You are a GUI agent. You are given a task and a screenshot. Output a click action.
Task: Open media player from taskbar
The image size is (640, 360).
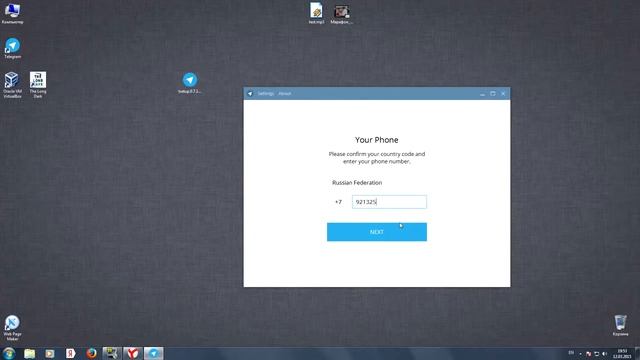tap(50, 353)
